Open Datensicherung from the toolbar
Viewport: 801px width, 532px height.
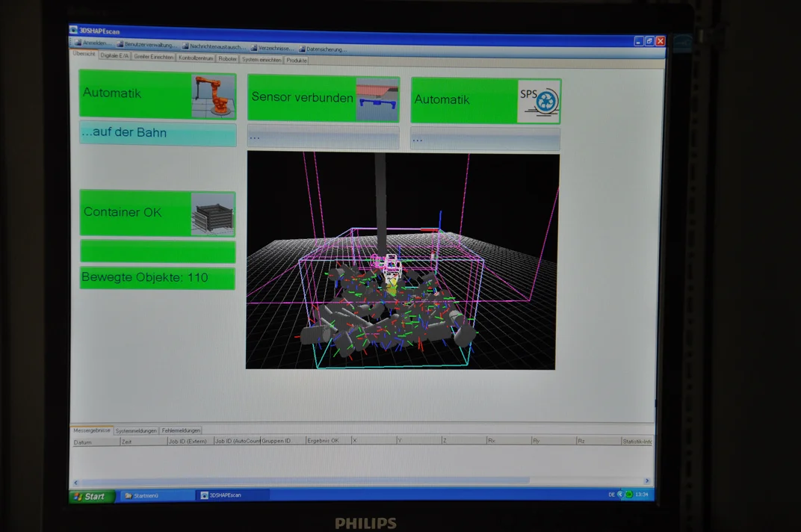coord(324,49)
